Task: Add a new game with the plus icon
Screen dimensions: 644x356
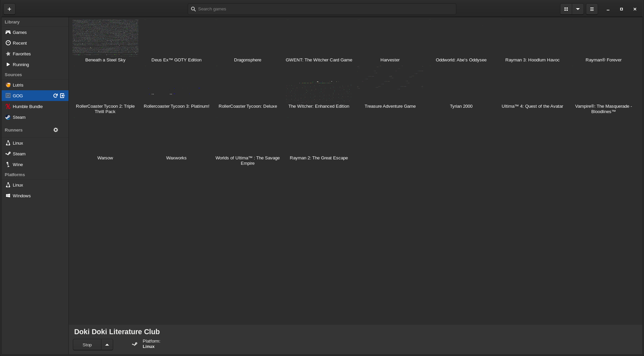Action: coord(9,9)
